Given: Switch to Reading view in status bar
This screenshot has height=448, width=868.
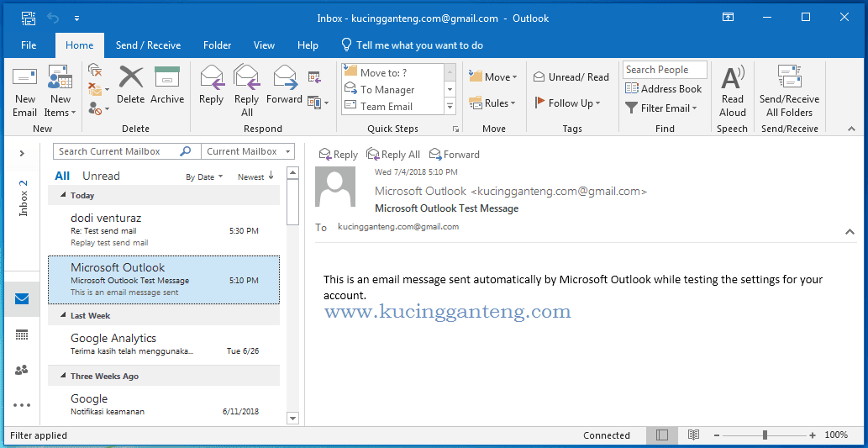Looking at the screenshot, I should [x=693, y=435].
